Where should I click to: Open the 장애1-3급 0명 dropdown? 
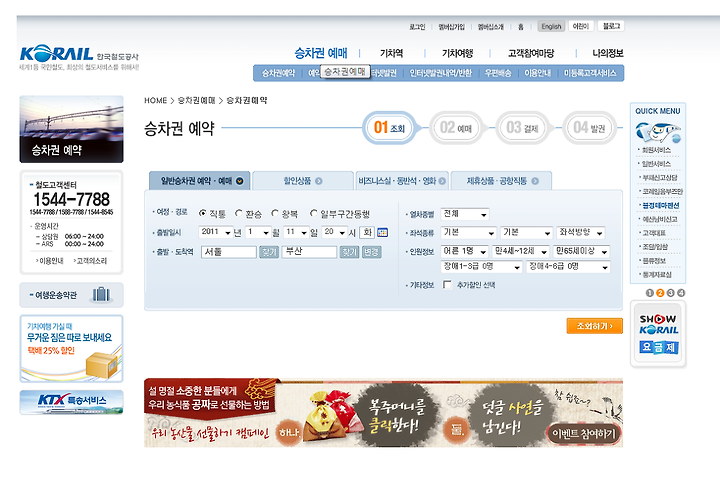482,267
